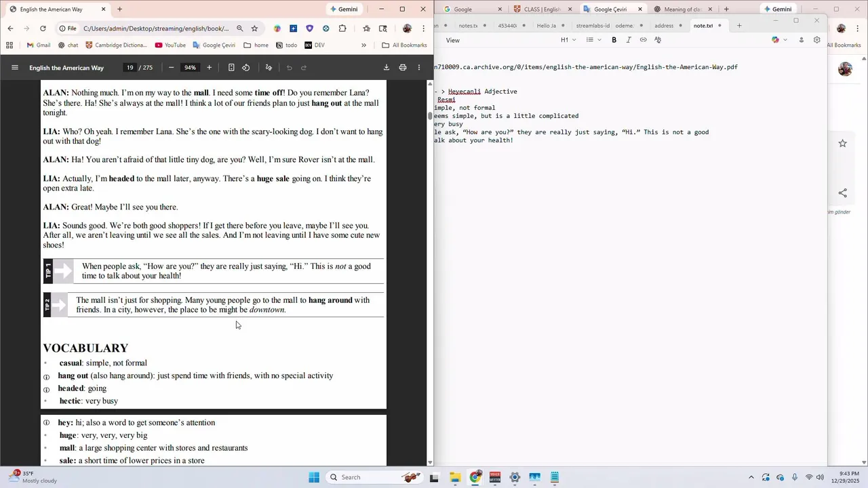Image resolution: width=868 pixels, height=488 pixels.
Task: Open File Explorer from the taskbar
Action: point(455,477)
